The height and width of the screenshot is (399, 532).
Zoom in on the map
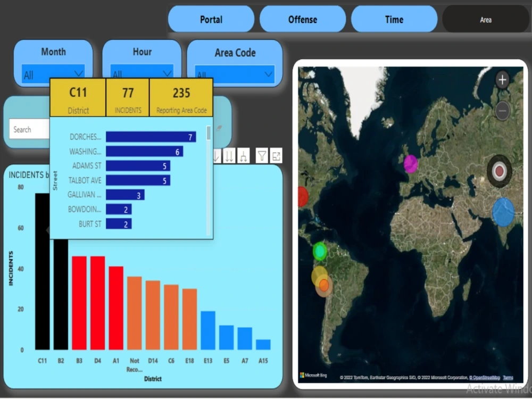click(502, 80)
